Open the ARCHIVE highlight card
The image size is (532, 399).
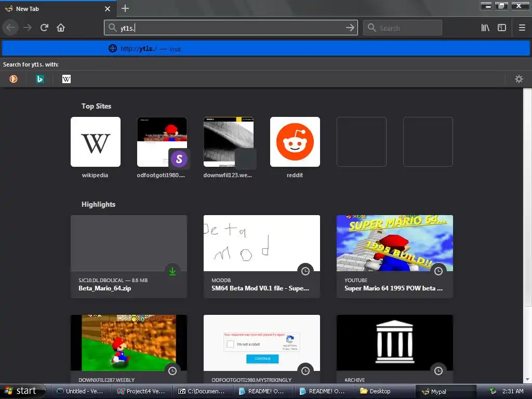(395, 349)
